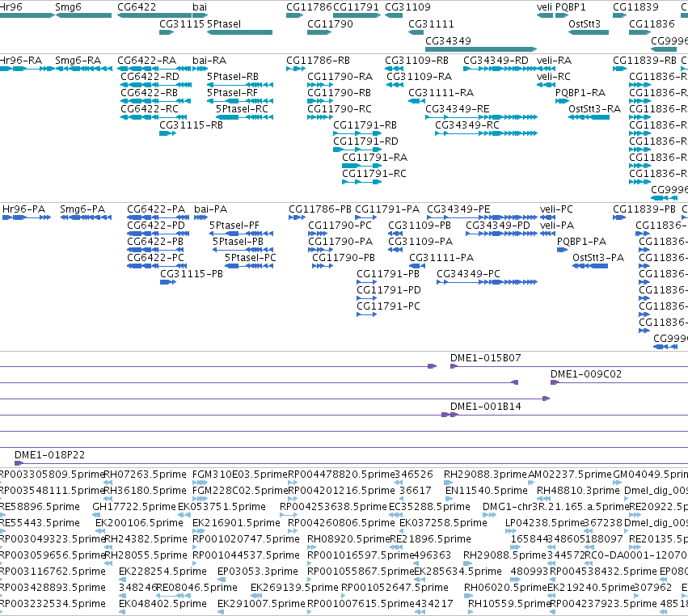
Task: Select the veli-PA protein label
Action: click(x=557, y=226)
